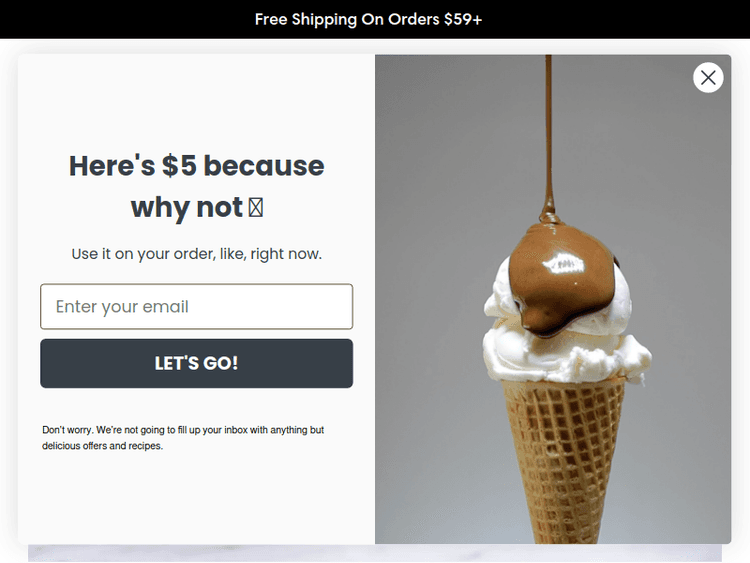Screen dimensions: 750x563
Task: Close the popup with the X icon
Action: 708,77
